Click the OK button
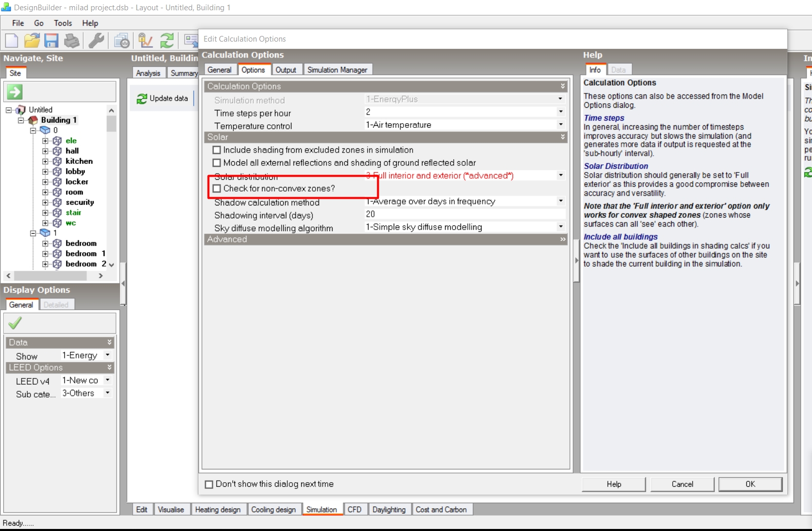The width and height of the screenshot is (812, 531). (750, 484)
